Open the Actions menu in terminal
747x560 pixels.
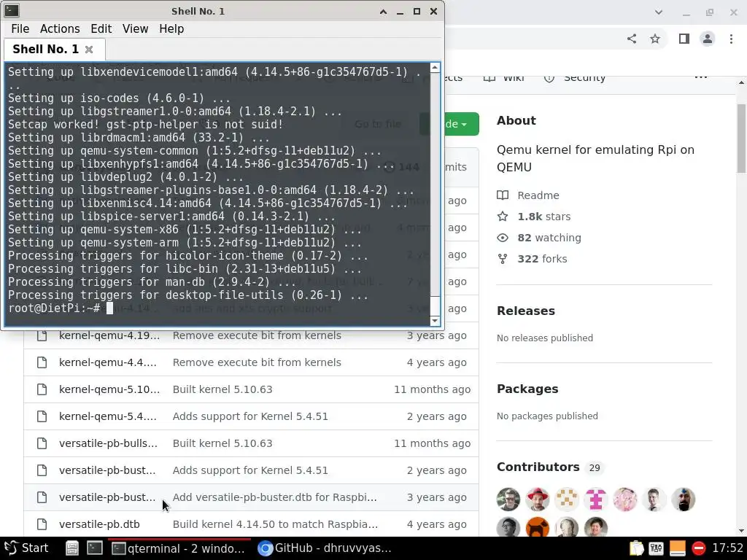point(60,28)
